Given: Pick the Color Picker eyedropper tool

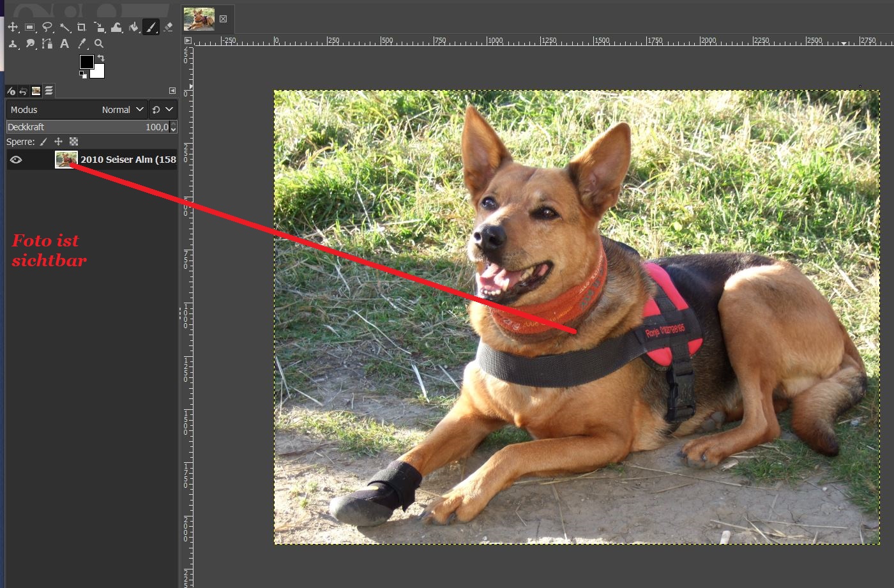Looking at the screenshot, I should pyautogui.click(x=82, y=43).
